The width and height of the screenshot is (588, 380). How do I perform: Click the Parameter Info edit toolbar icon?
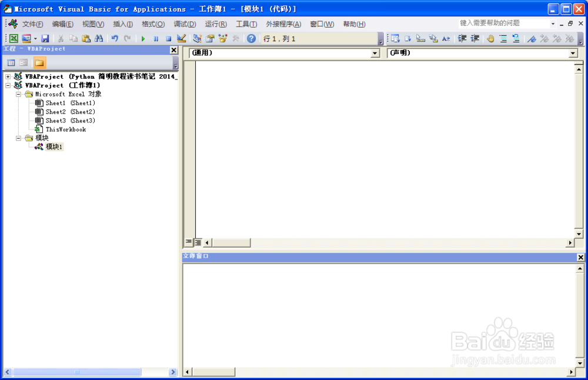(x=433, y=38)
